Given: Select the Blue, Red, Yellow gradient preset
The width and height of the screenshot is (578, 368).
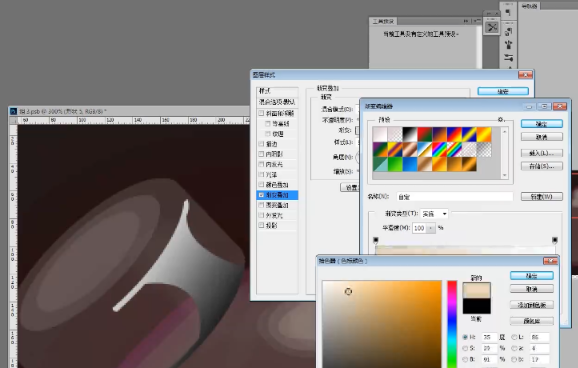Looking at the screenshot, I should point(454,135).
